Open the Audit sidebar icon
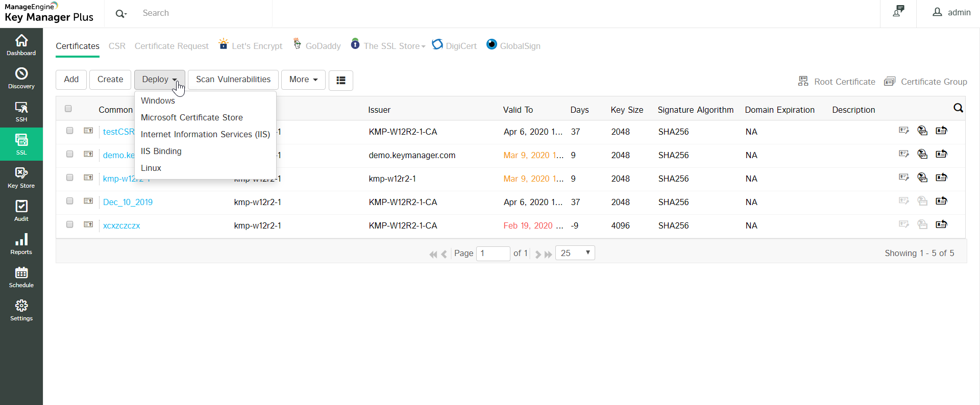Screen dimensions: 980x405 21,211
